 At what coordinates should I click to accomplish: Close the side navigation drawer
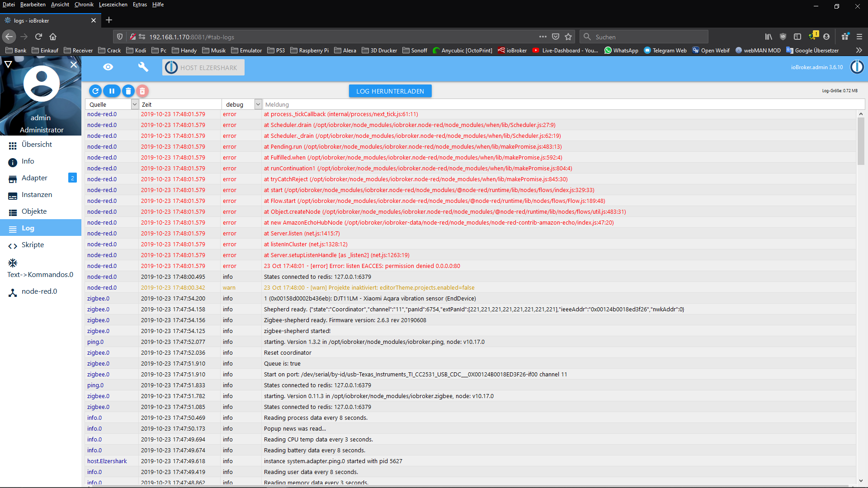pyautogui.click(x=74, y=65)
